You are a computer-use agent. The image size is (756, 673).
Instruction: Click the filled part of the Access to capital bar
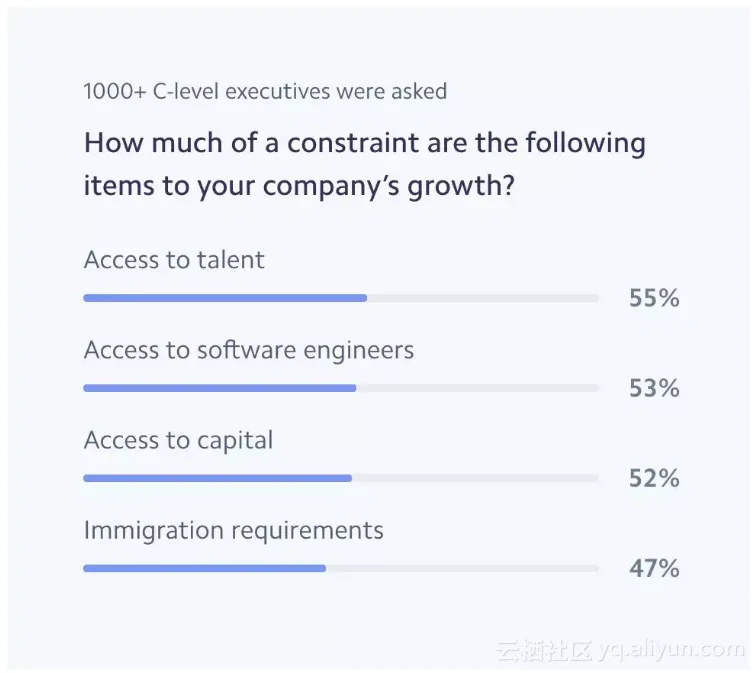point(217,478)
